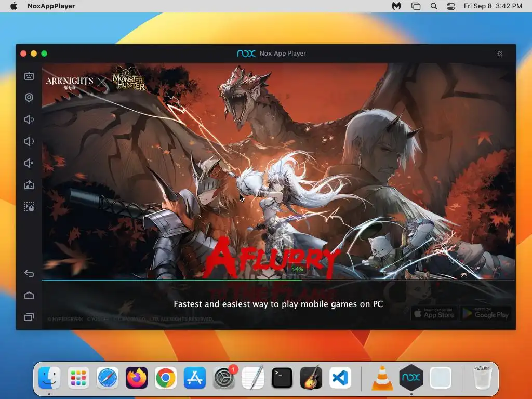Open the recent apps overview button

(29, 317)
